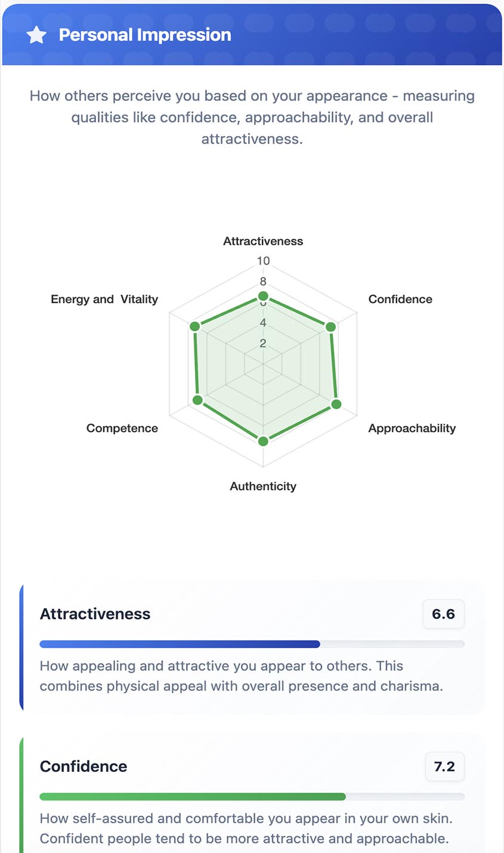Click the Personal Impression header title
The image size is (504, 853).
coord(145,35)
